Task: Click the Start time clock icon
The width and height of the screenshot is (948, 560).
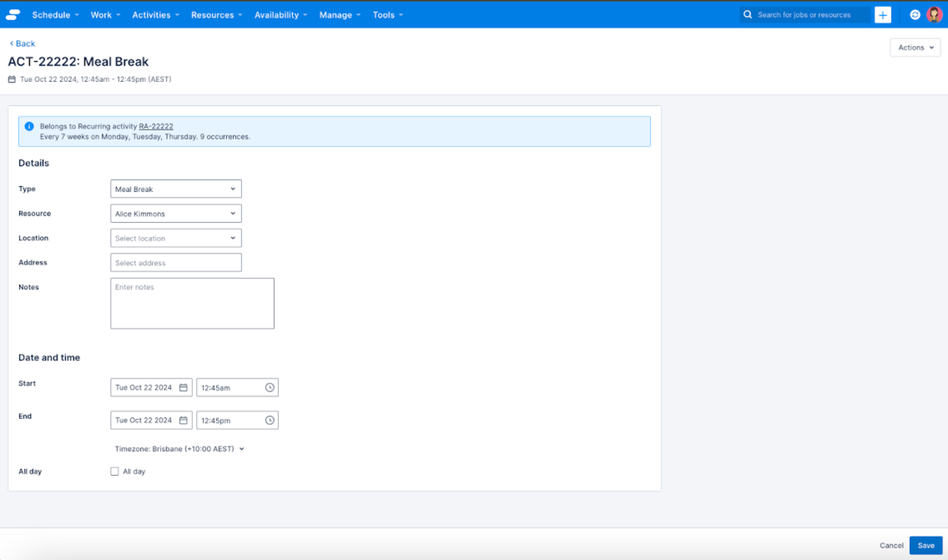Action: click(270, 388)
